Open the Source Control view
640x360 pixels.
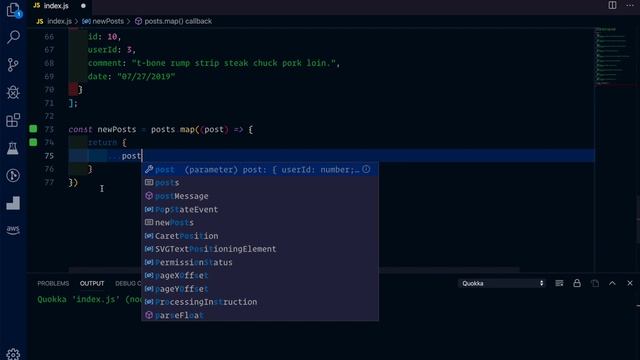[x=13, y=65]
